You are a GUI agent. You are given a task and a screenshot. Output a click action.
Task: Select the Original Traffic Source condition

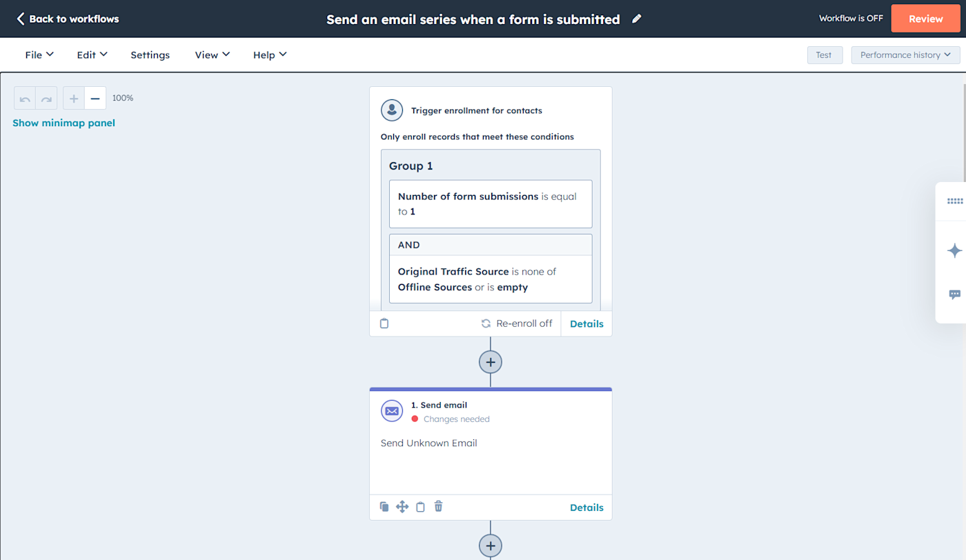(491, 279)
